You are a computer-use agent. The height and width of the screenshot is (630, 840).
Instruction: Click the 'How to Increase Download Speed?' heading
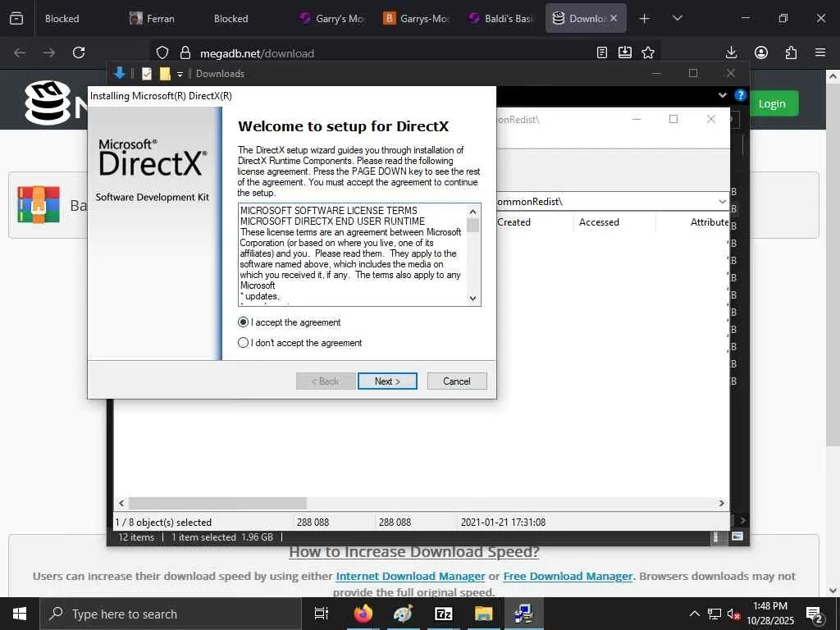tap(413, 552)
